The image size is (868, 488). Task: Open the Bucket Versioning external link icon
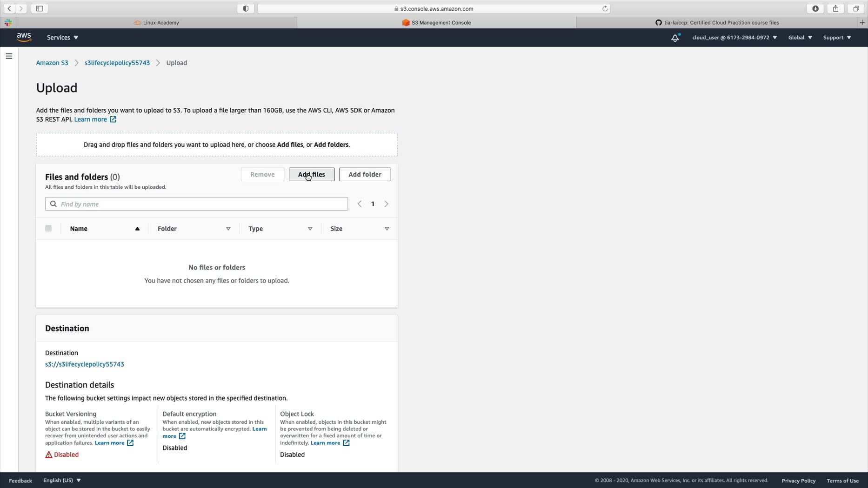(130, 443)
